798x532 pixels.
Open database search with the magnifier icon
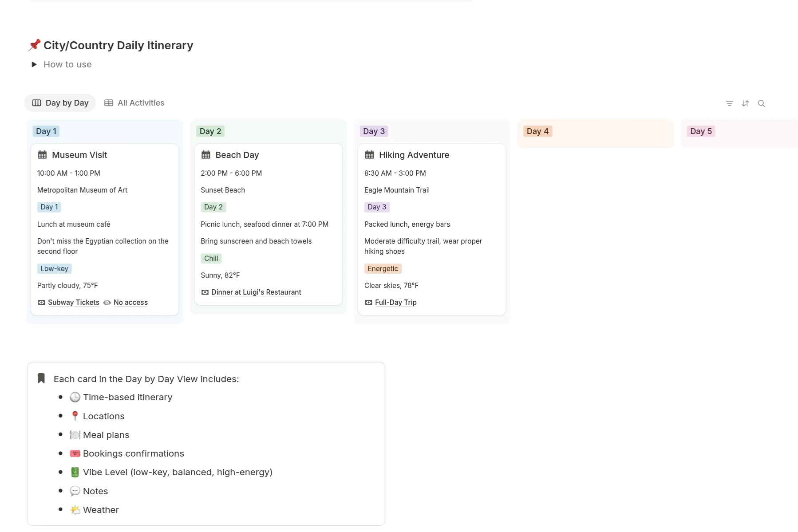pyautogui.click(x=761, y=103)
